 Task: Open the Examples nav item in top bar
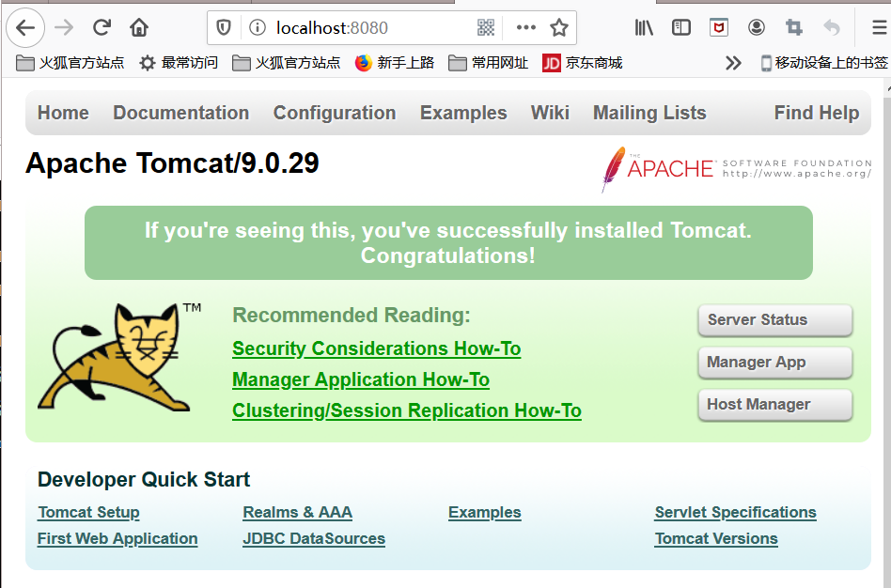[x=463, y=113]
